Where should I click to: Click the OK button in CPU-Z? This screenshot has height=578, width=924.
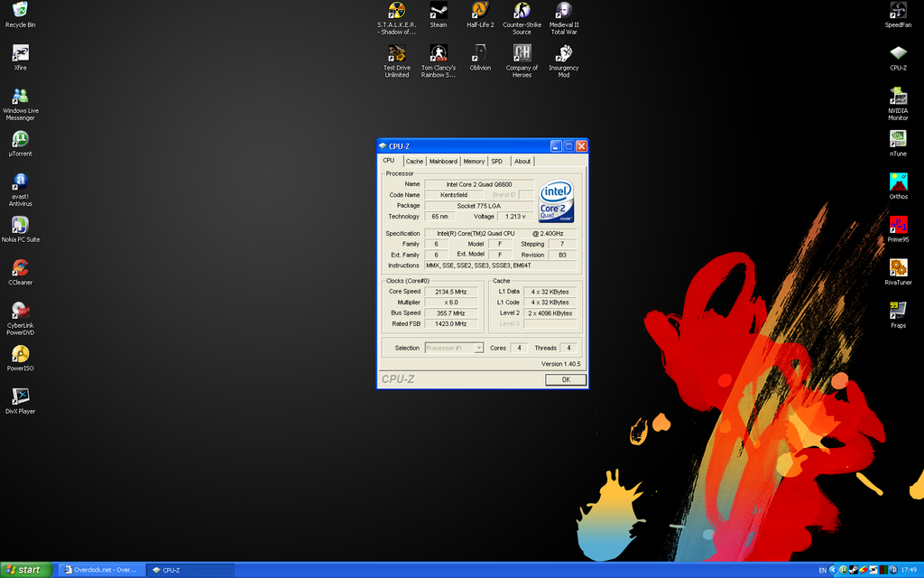tap(566, 379)
